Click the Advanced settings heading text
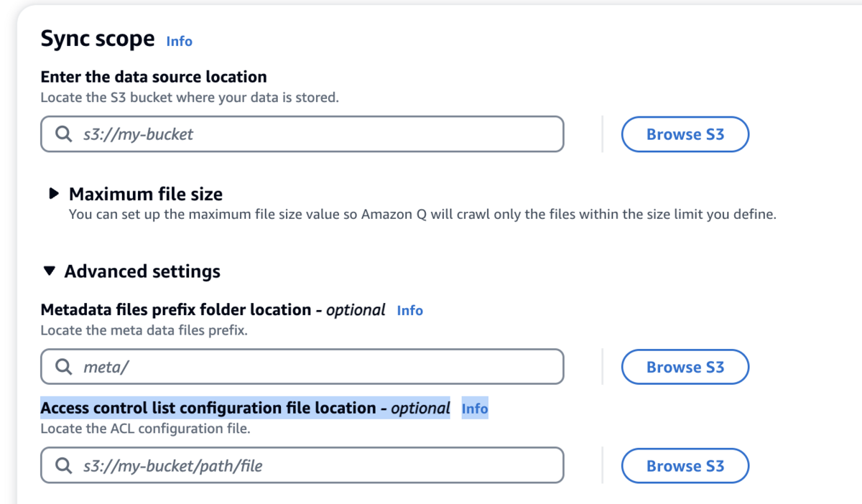Viewport: 862px width, 504px height. (x=142, y=271)
